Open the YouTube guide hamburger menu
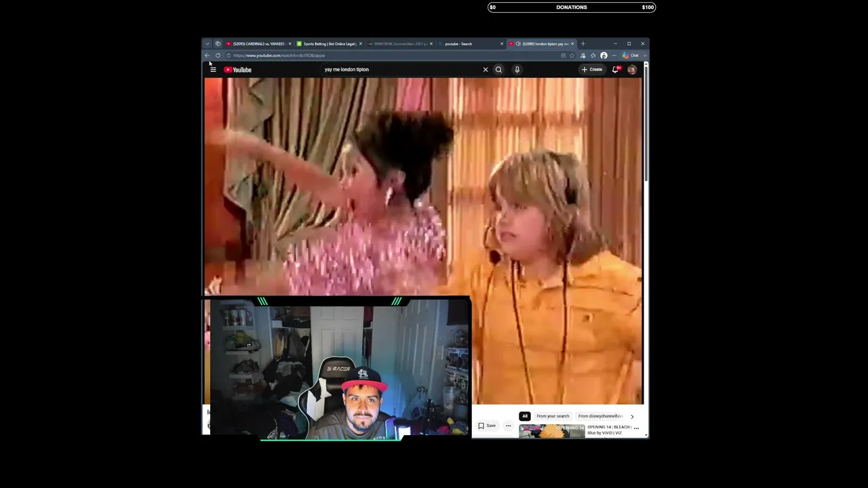The height and width of the screenshot is (488, 868). pos(213,69)
